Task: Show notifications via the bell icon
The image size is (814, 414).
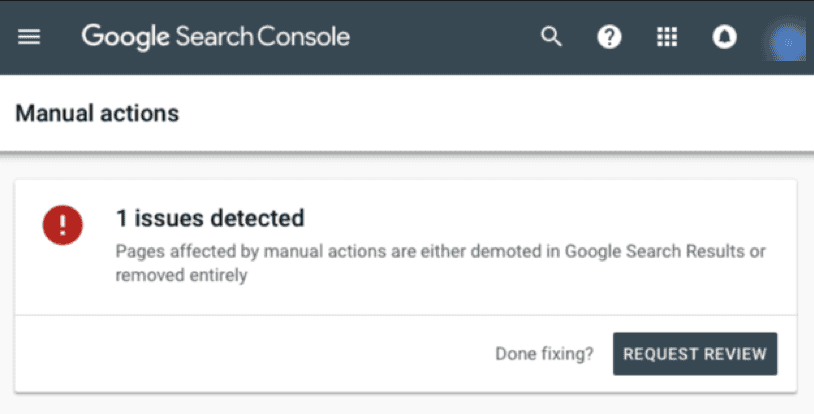Action: pos(724,37)
